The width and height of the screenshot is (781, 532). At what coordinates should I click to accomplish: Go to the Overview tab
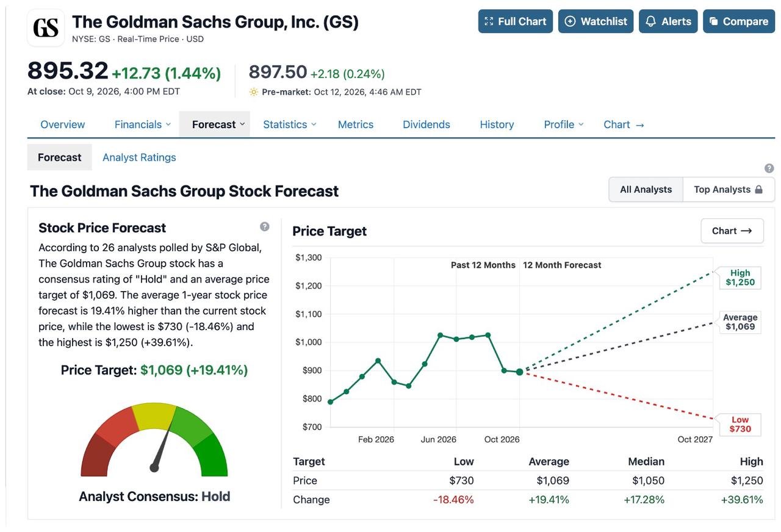[63, 124]
